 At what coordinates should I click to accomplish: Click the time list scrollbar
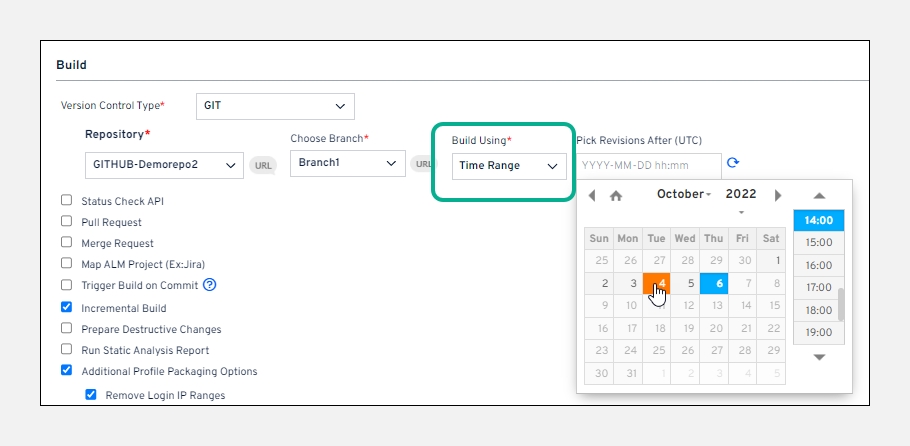tap(841, 304)
